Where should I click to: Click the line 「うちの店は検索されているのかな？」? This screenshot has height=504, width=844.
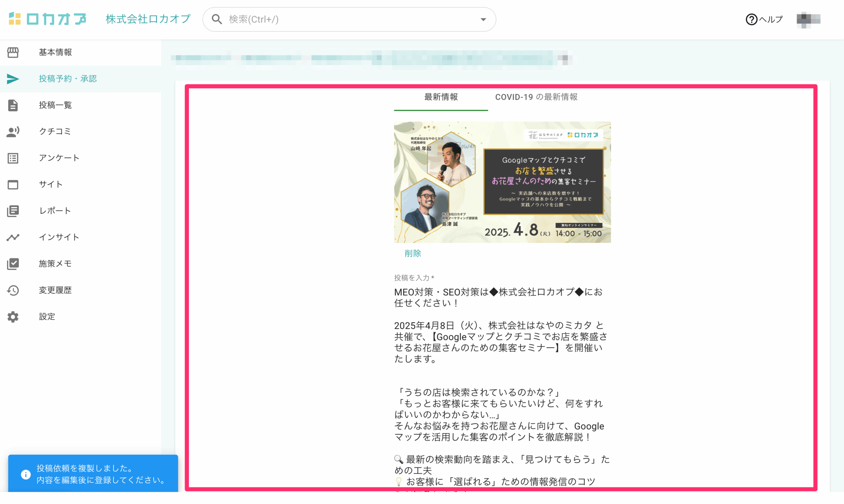(x=478, y=393)
